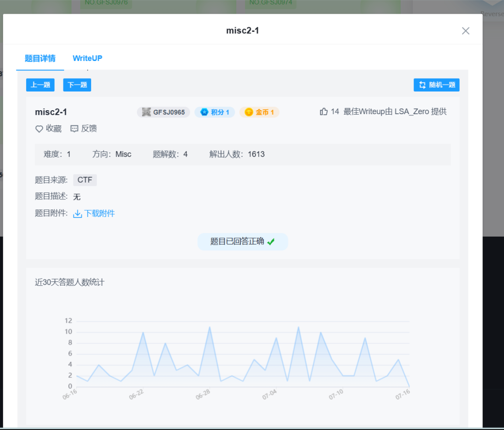Screen dimensions: 504x430
Task: Click the 收藏 favorite text label
Action: coord(54,129)
